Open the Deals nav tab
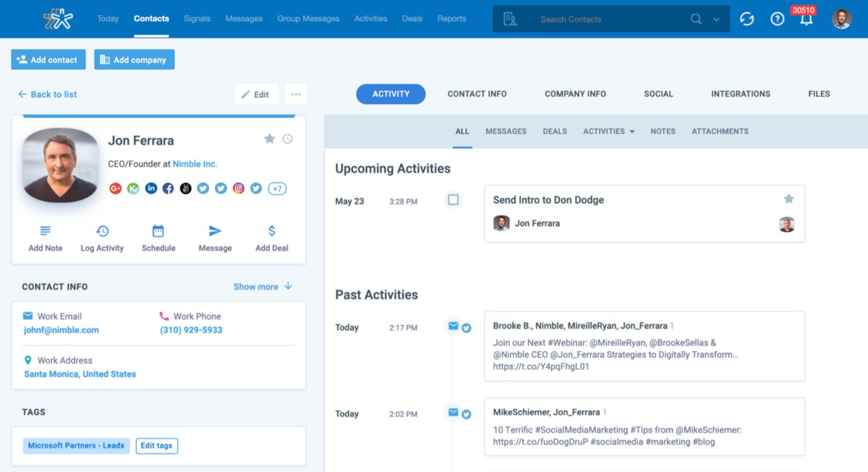 [x=412, y=19]
